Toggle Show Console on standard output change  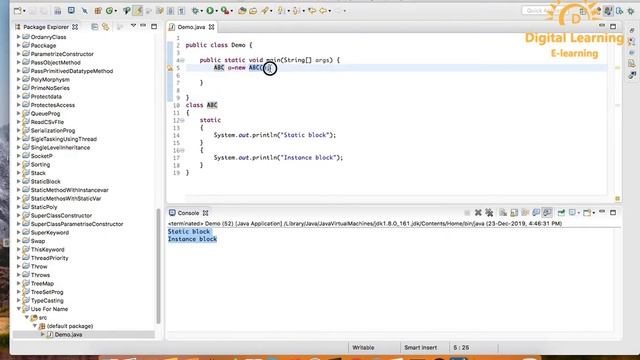[x=536, y=213]
